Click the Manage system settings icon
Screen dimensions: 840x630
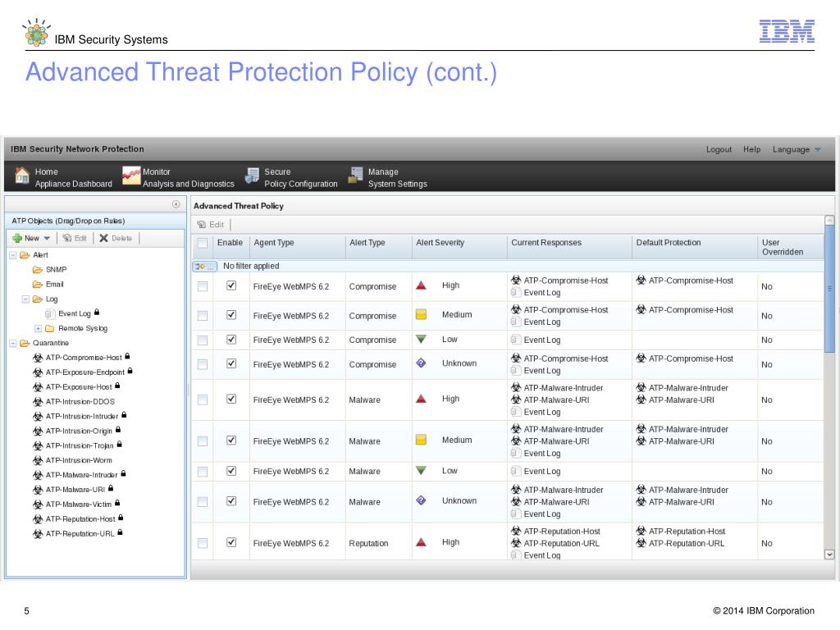tap(356, 176)
